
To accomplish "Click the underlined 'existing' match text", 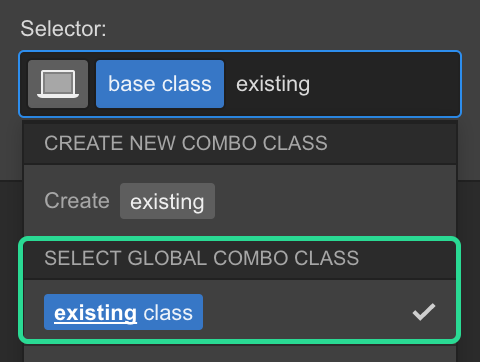I will [95, 313].
